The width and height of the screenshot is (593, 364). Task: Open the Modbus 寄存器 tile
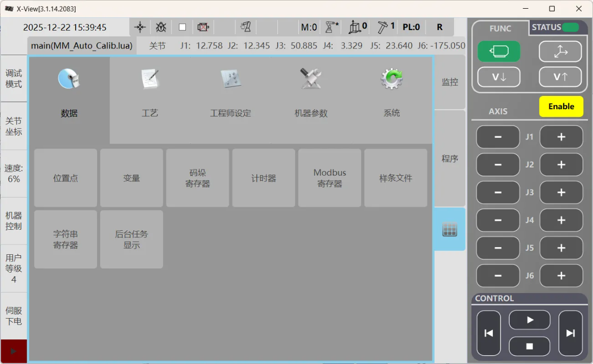[x=329, y=178]
